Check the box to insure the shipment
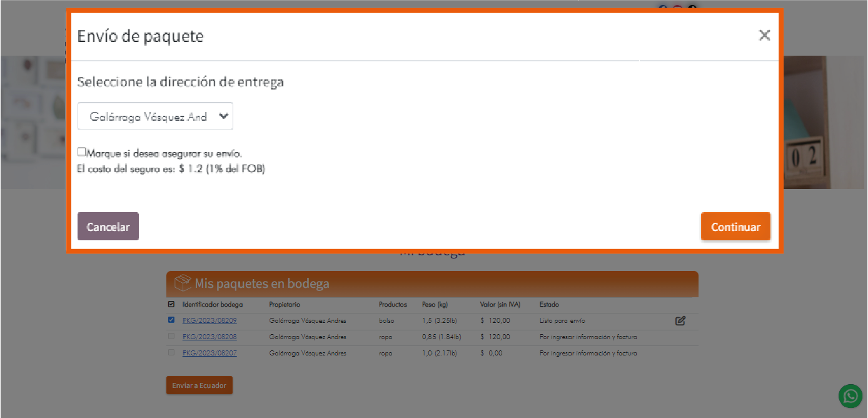 (81, 151)
